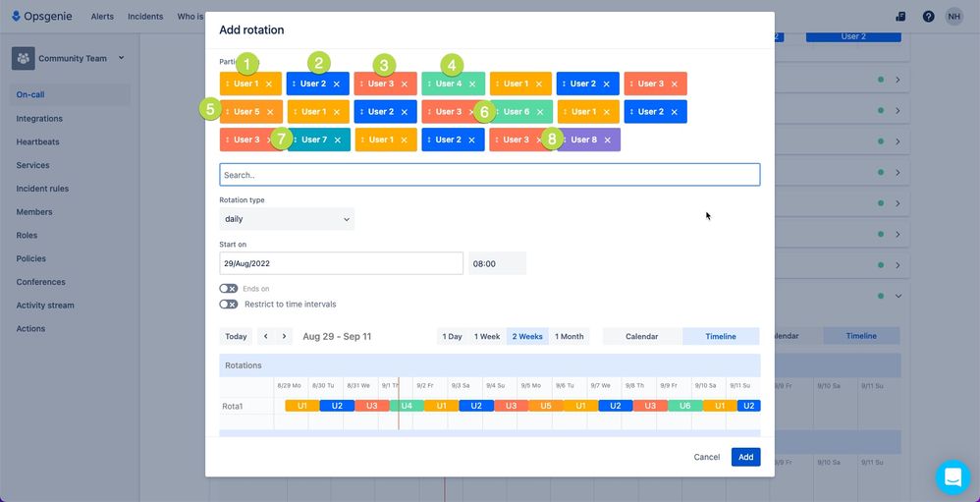Image resolution: width=980 pixels, height=502 pixels.
Task: Switch to 1 Day view
Action: point(452,336)
